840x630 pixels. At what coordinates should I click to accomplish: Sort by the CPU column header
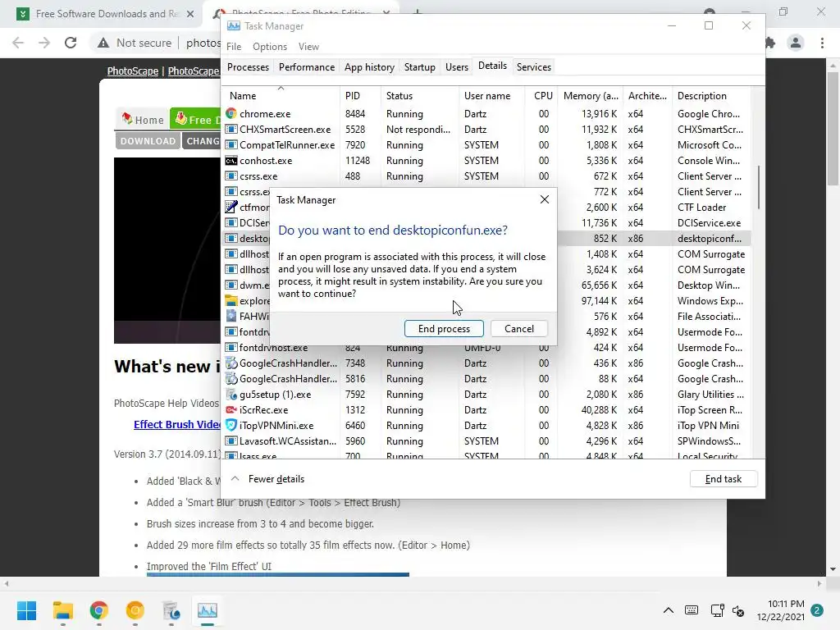point(541,96)
